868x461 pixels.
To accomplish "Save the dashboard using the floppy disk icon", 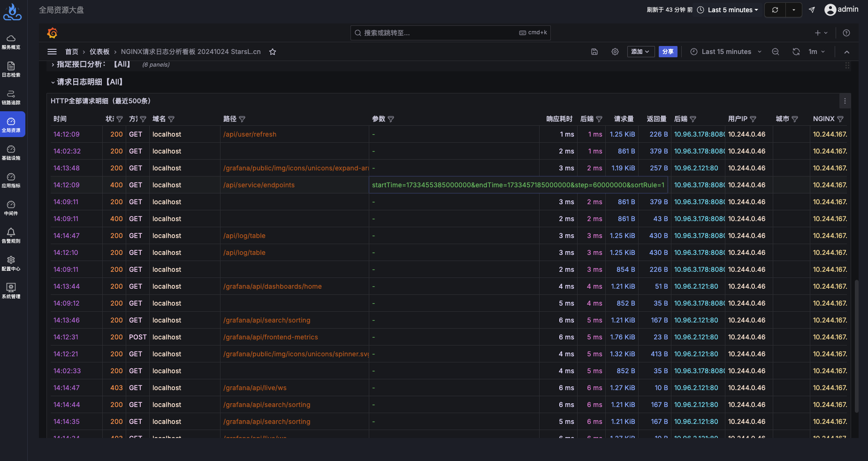I will click(594, 52).
